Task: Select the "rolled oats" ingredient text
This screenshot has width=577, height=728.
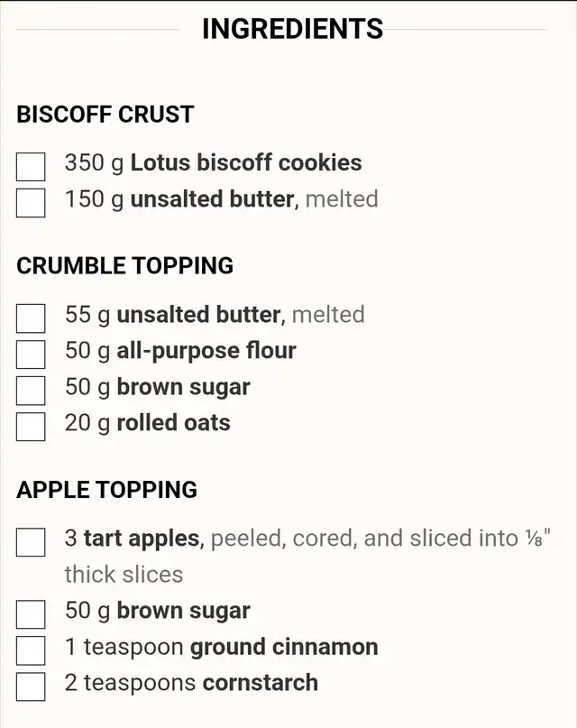Action: point(173,423)
